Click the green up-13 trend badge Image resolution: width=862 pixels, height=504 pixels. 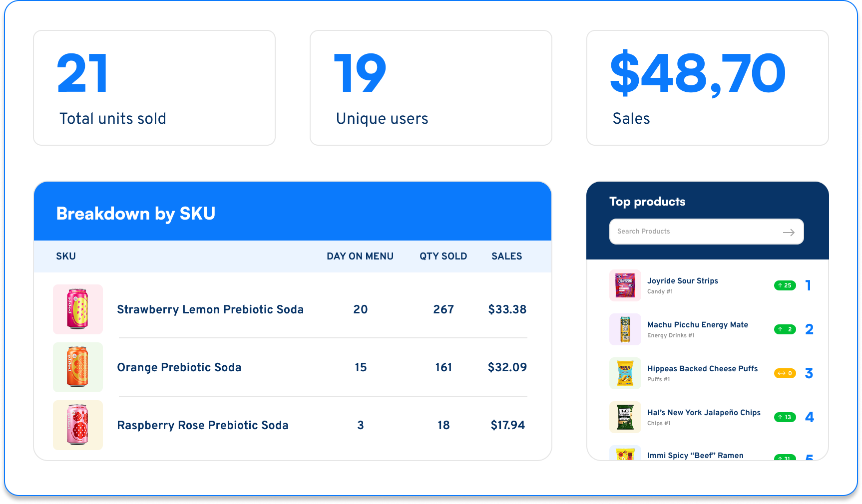[785, 417]
